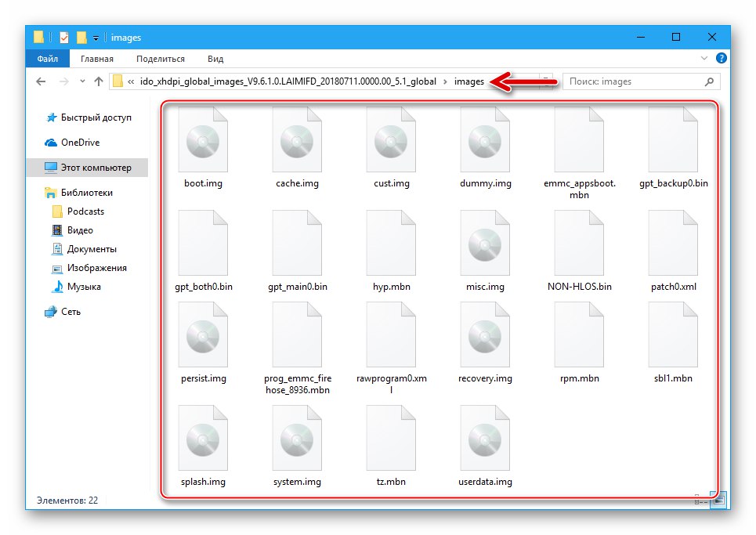Open Explorer help question mark icon
Image resolution: width=756 pixels, height=535 pixels.
click(722, 58)
